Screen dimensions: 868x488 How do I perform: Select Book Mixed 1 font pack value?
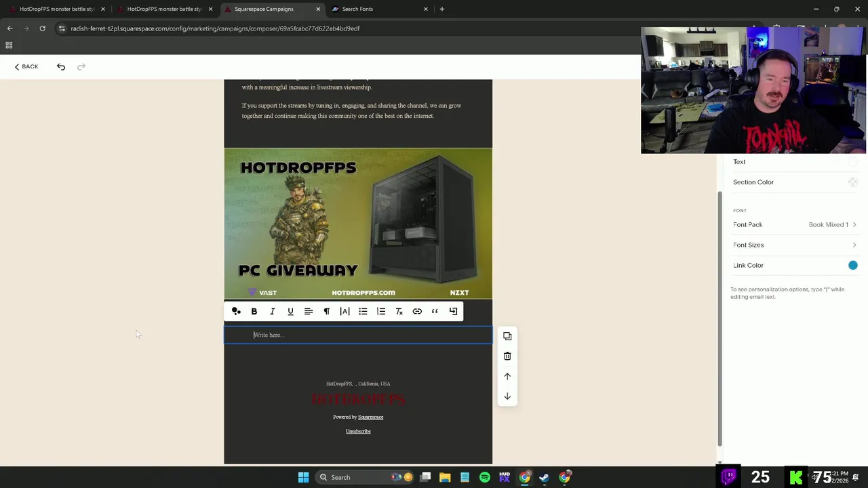[828, 224]
